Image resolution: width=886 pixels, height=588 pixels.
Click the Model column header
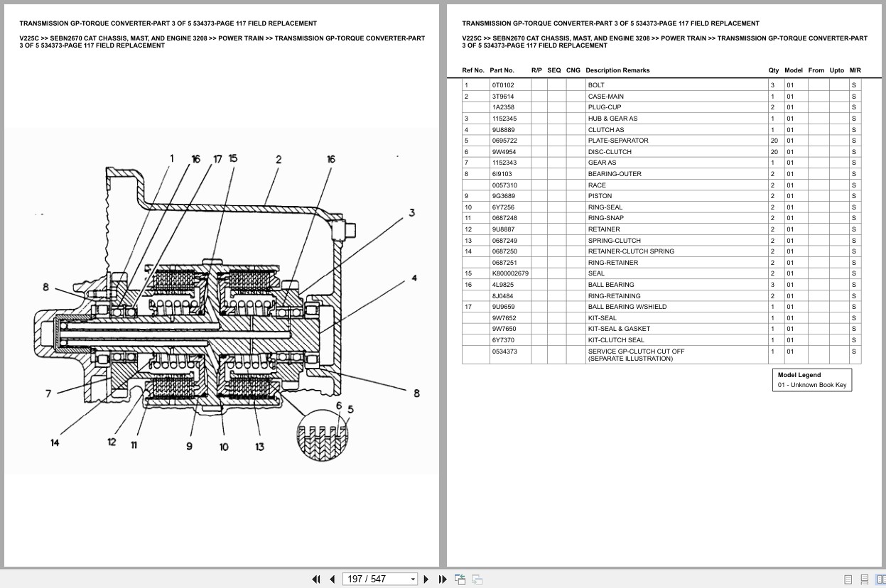coord(794,70)
